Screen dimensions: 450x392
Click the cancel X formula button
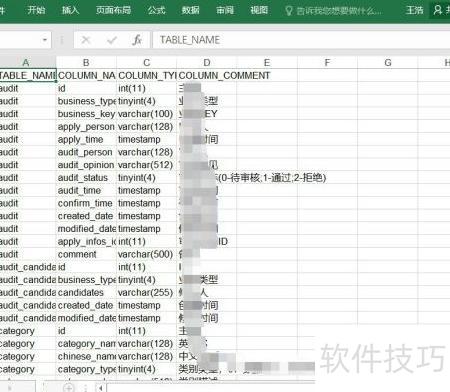pyautogui.click(x=86, y=40)
